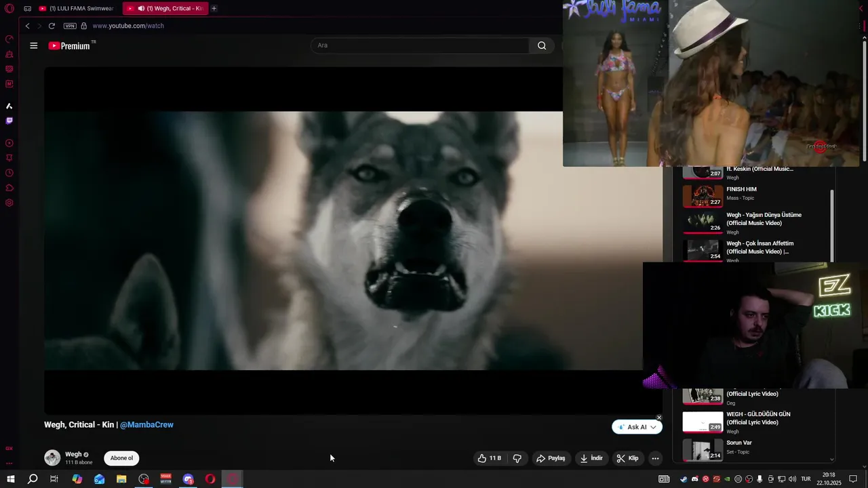The height and width of the screenshot is (488, 868).
Task: Open Windows taskbar search
Action: pyautogui.click(x=33, y=479)
